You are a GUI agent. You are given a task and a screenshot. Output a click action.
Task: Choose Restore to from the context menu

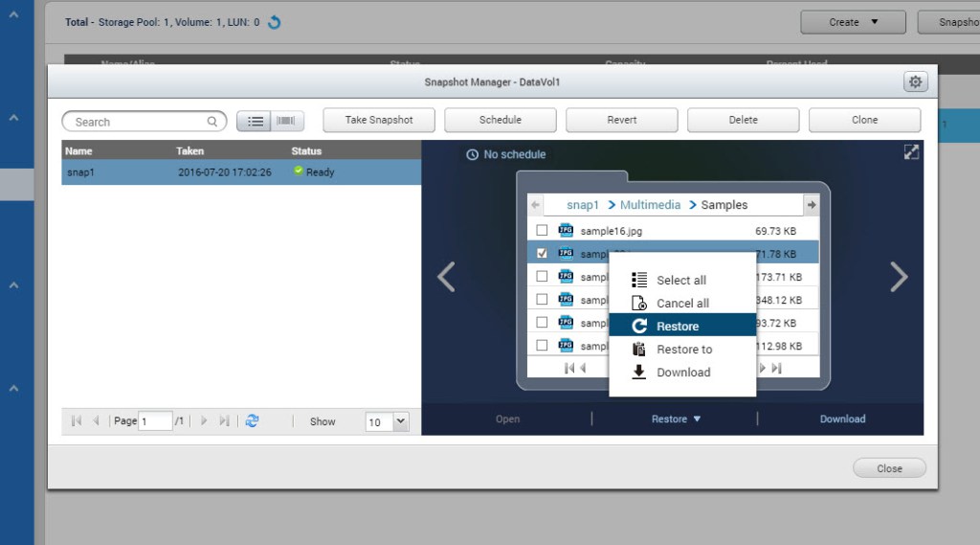point(683,350)
